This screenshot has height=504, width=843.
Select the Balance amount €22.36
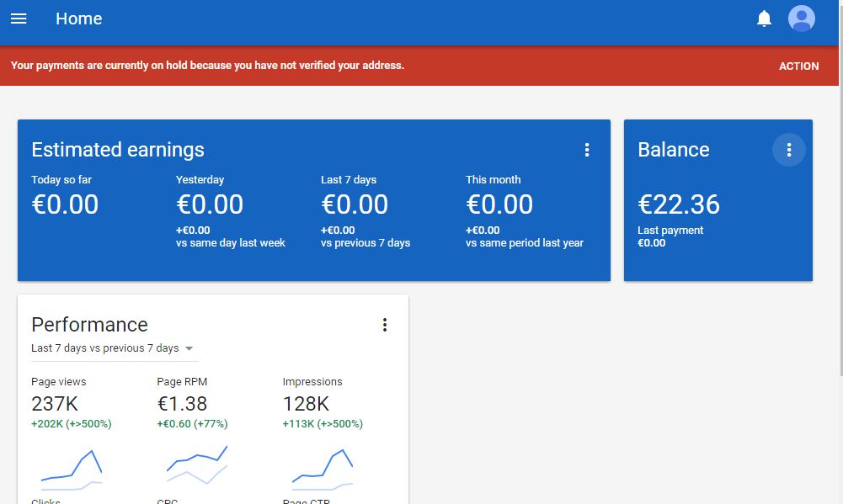coord(679,204)
